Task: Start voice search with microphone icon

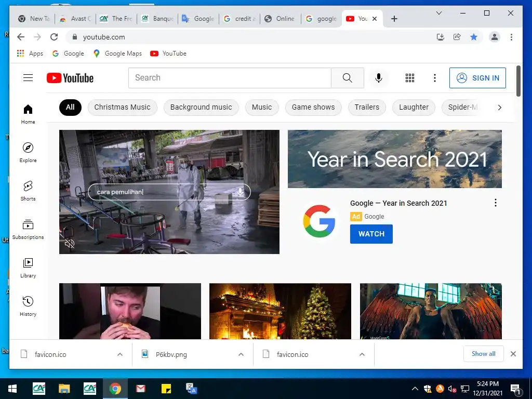Action: [x=379, y=78]
